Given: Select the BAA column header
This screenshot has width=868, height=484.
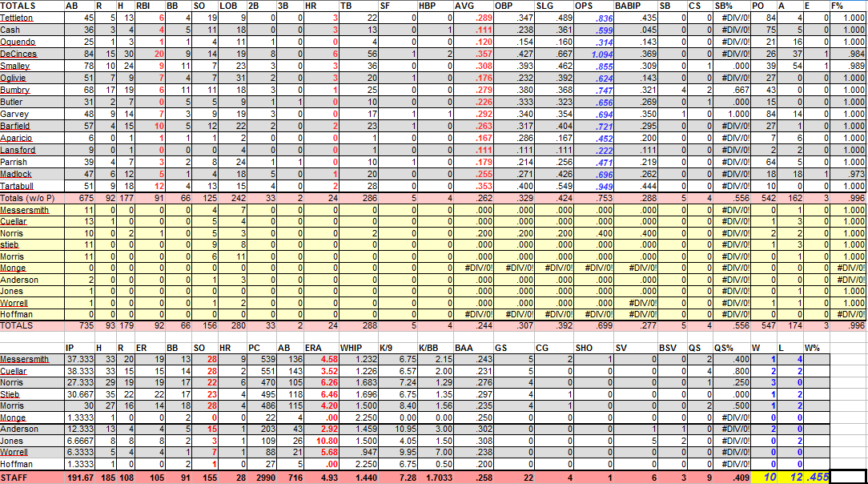Looking at the screenshot, I should (x=473, y=348).
